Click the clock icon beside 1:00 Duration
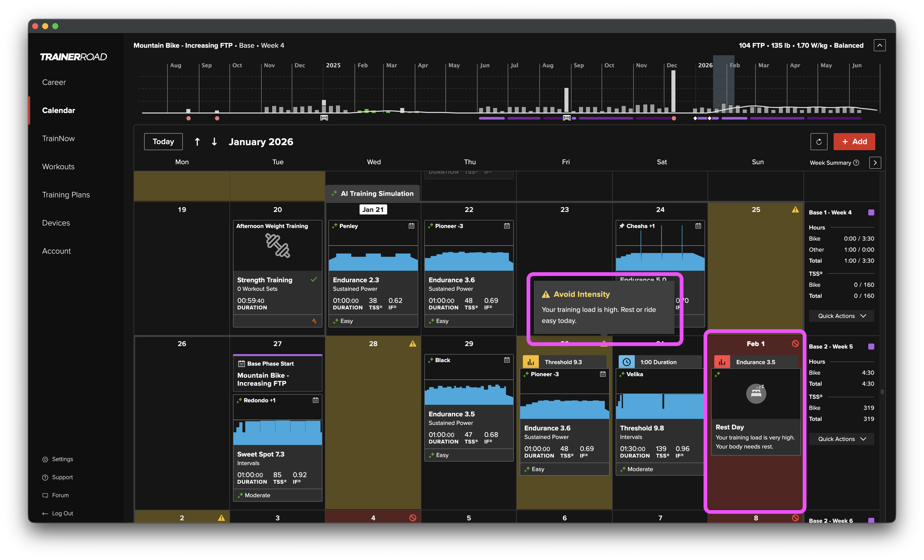This screenshot has height=560, width=924. (x=626, y=362)
